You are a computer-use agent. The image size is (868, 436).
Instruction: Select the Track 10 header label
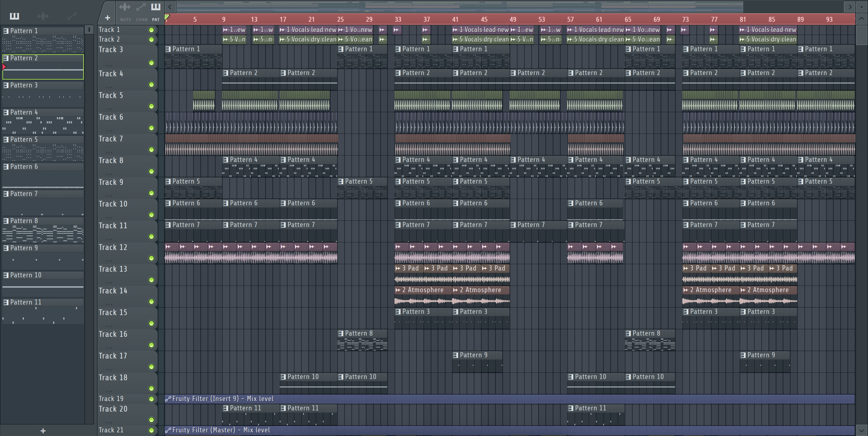point(113,204)
